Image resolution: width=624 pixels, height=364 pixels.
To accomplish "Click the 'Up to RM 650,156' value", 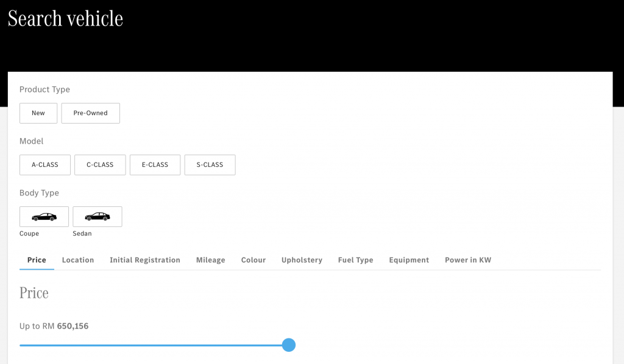I will (x=54, y=326).
